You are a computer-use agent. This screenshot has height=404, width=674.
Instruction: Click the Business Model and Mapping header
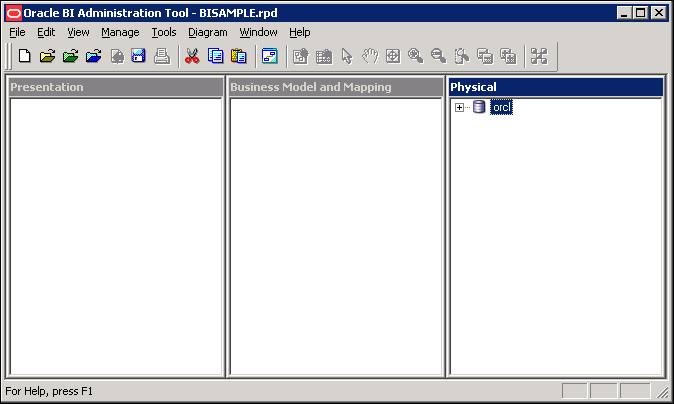336,87
